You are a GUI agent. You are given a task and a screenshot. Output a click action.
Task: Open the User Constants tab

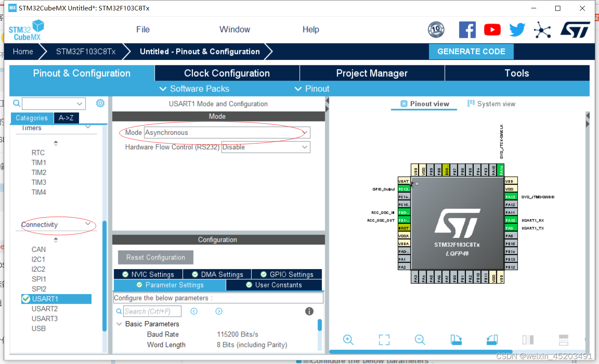click(274, 285)
